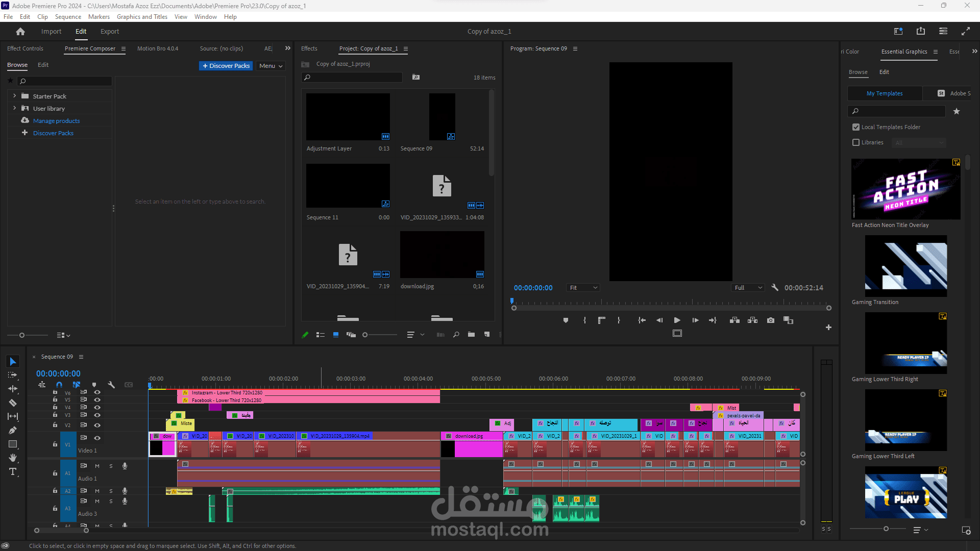Open Essential Graphics panel menu
The height and width of the screenshot is (551, 980).
click(x=936, y=52)
